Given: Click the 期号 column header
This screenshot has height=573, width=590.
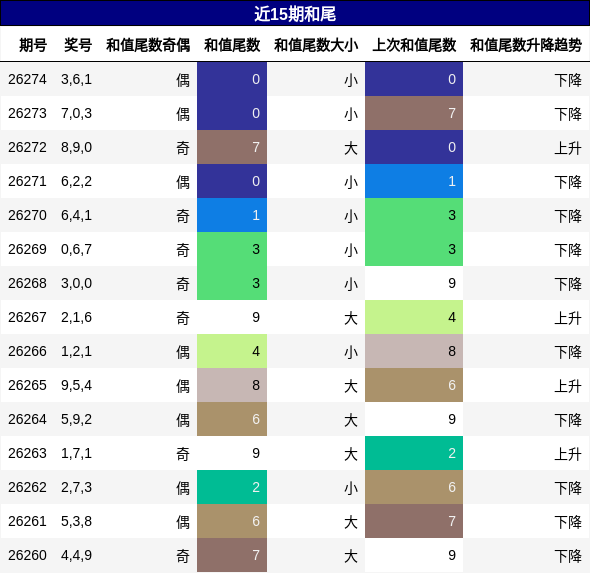Looking at the screenshot, I should tap(33, 45).
